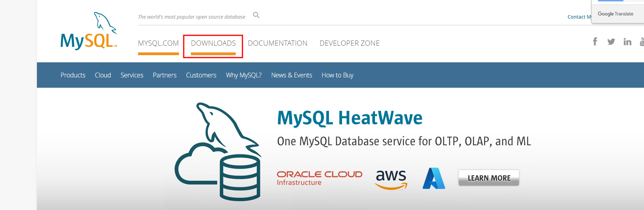Open the Products menu
Screen dimensions: 644x210
(73, 75)
